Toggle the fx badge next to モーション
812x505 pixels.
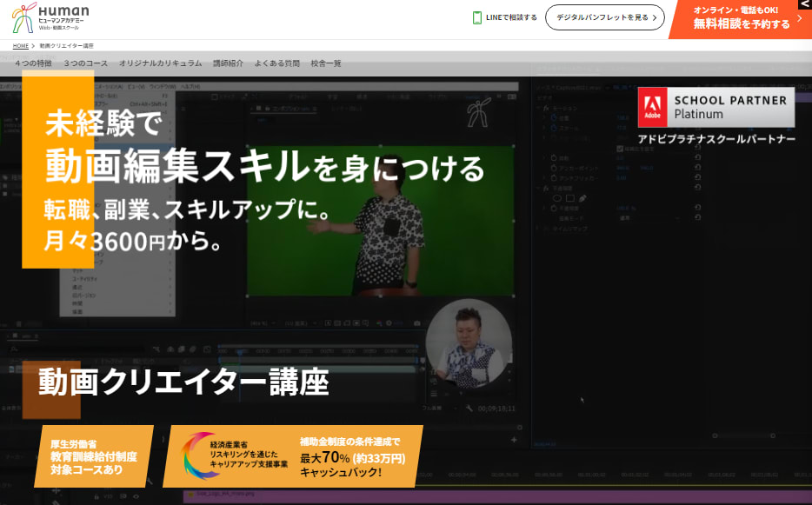tap(546, 108)
